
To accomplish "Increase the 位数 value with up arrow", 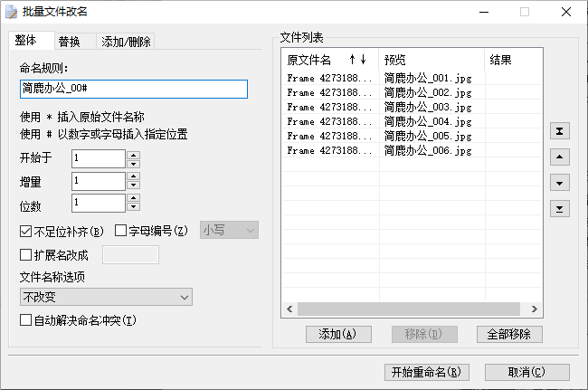I will click(134, 198).
